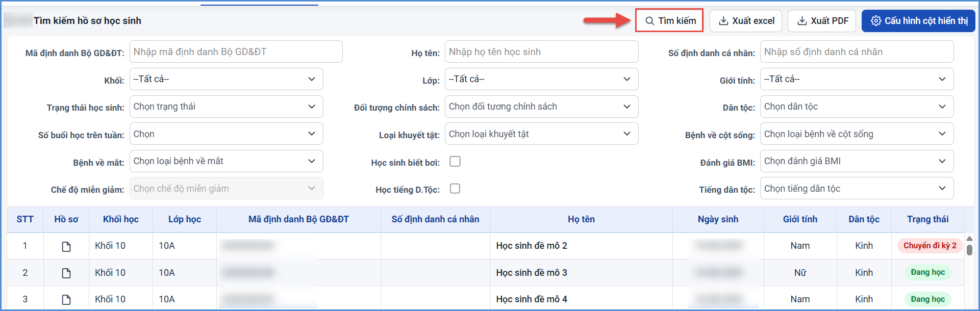Click the Mã định danh Bộ GD&ĐT column header
Image resolution: width=980 pixels, height=311 pixels.
(298, 219)
